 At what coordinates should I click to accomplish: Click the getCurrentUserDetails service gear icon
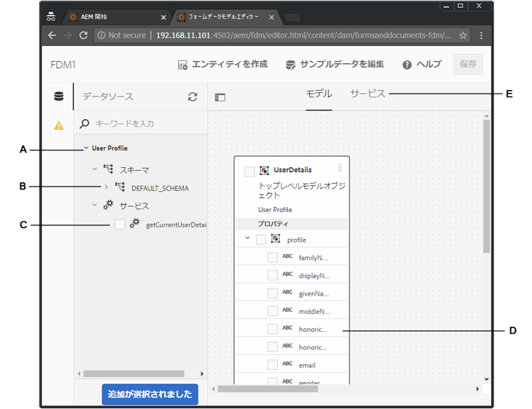click(134, 223)
